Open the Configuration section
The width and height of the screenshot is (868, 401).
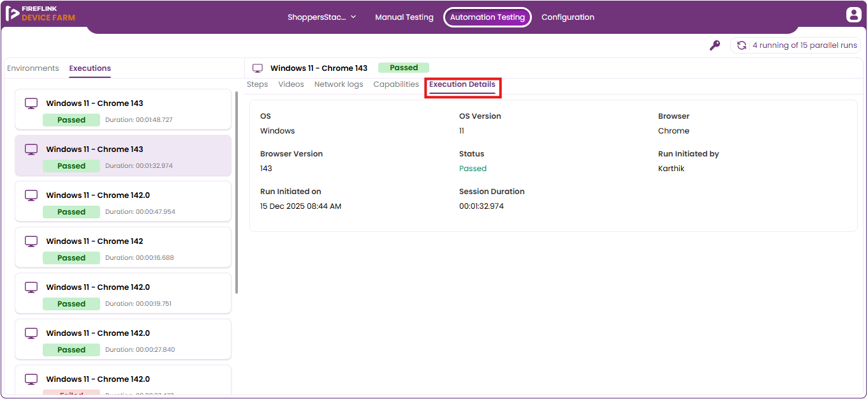[x=568, y=17]
